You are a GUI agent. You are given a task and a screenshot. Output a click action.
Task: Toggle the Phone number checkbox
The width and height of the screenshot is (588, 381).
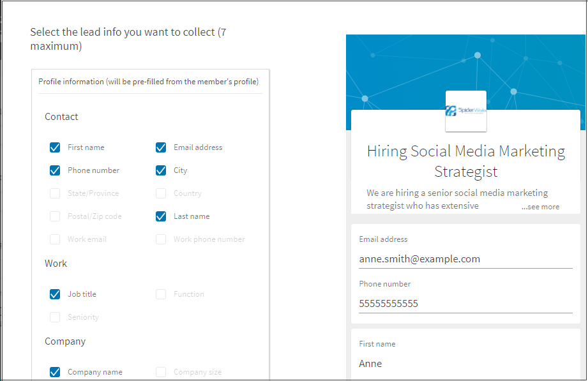click(55, 170)
